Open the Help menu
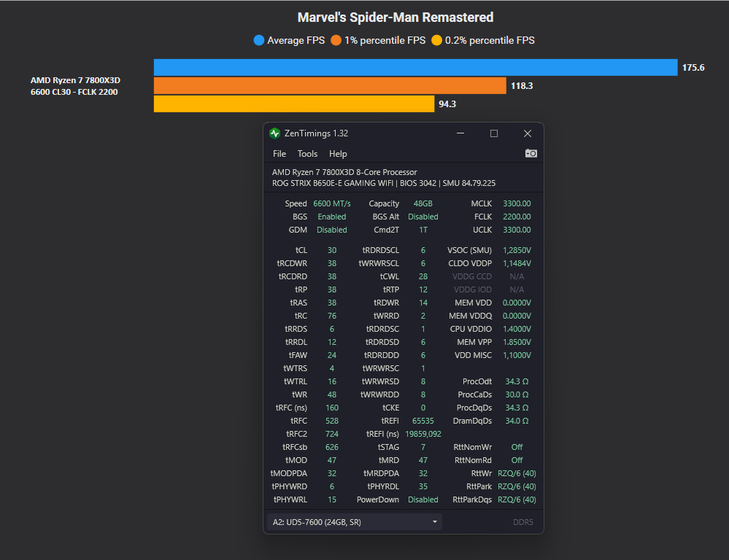 [338, 154]
